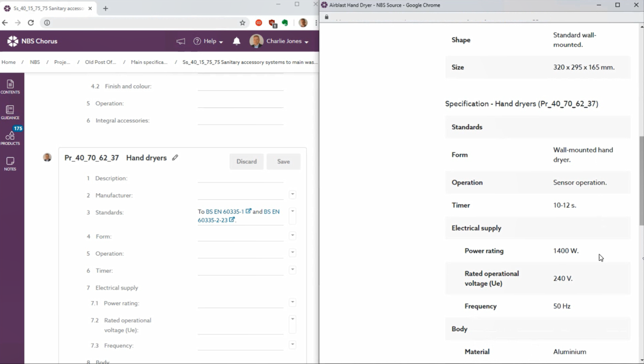Reload the NBS Chorus page

coord(31,23)
